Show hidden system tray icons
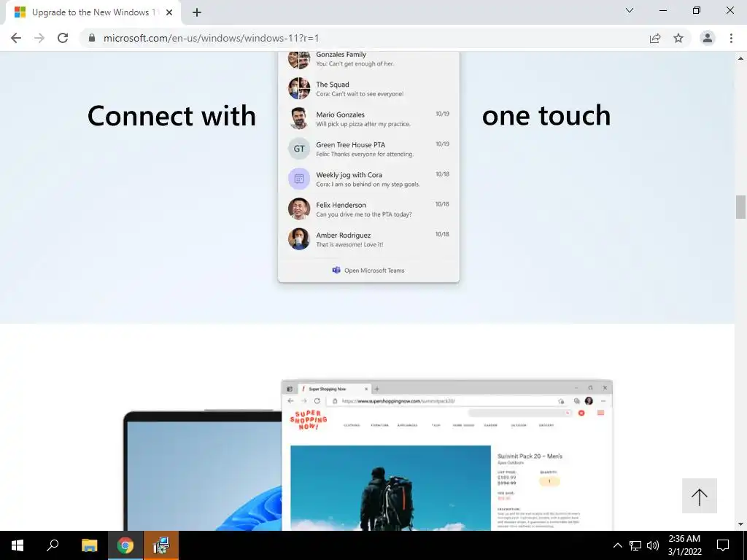This screenshot has height=560, width=747. coord(617,545)
